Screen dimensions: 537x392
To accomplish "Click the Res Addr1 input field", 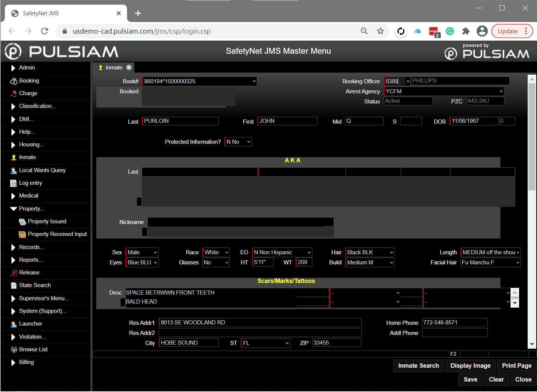I will tap(260, 323).
